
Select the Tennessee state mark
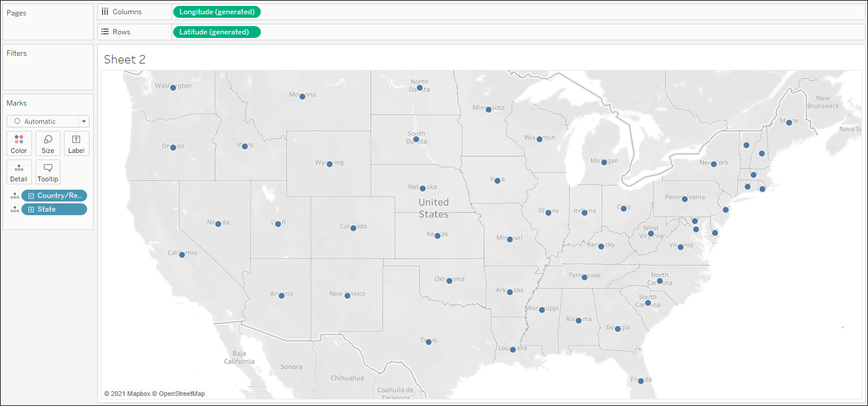[x=584, y=277]
